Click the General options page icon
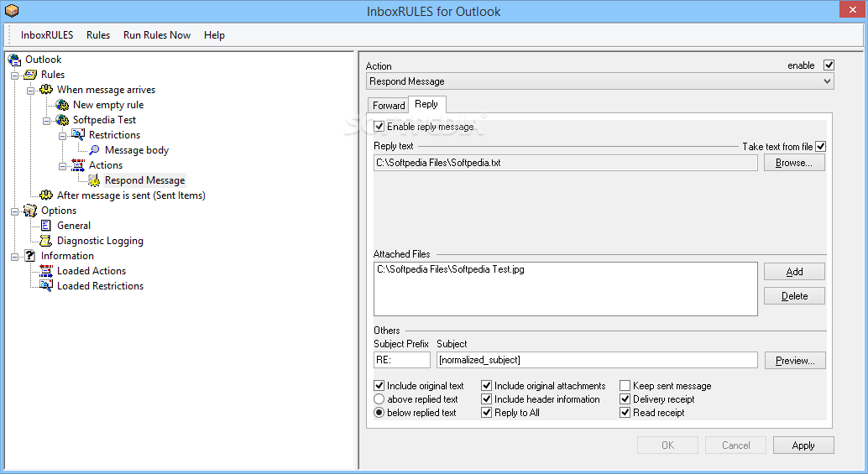Image resolution: width=868 pixels, height=474 pixels. click(46, 225)
